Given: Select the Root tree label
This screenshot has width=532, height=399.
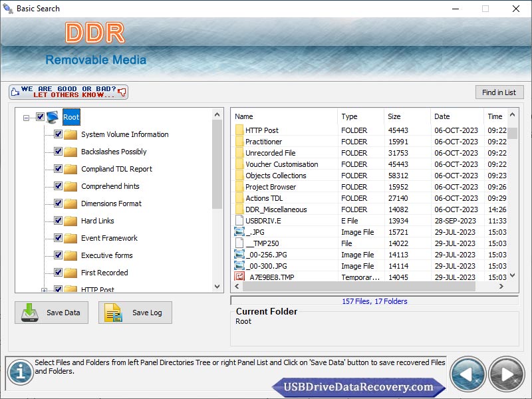Looking at the screenshot, I should tap(71, 117).
